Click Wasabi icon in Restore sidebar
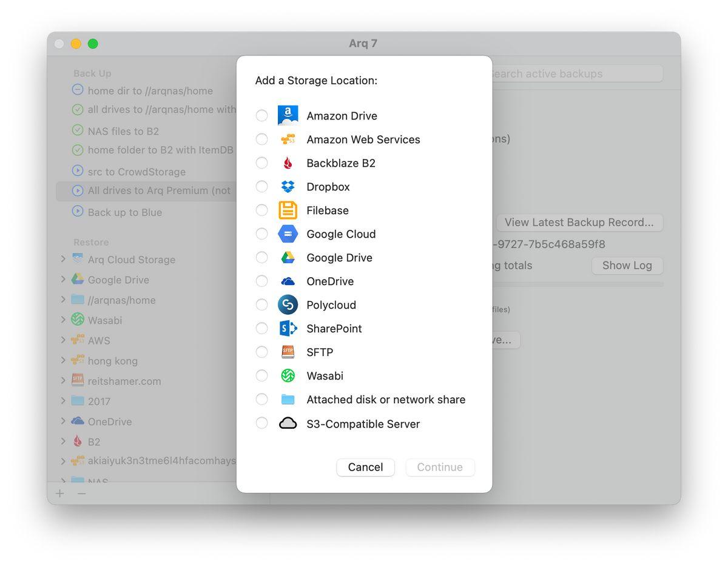728x567 pixels. point(77,320)
